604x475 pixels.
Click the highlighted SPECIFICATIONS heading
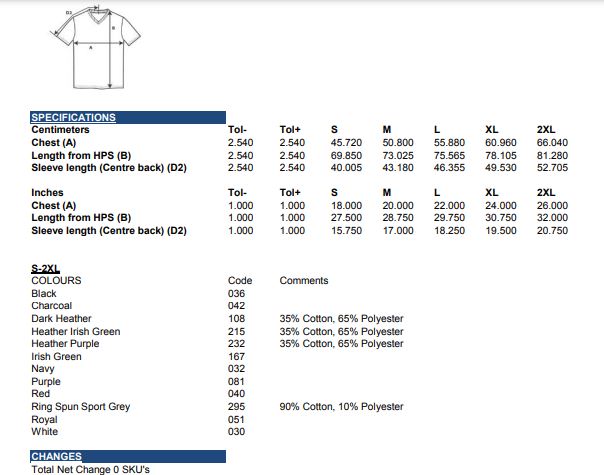click(73, 117)
